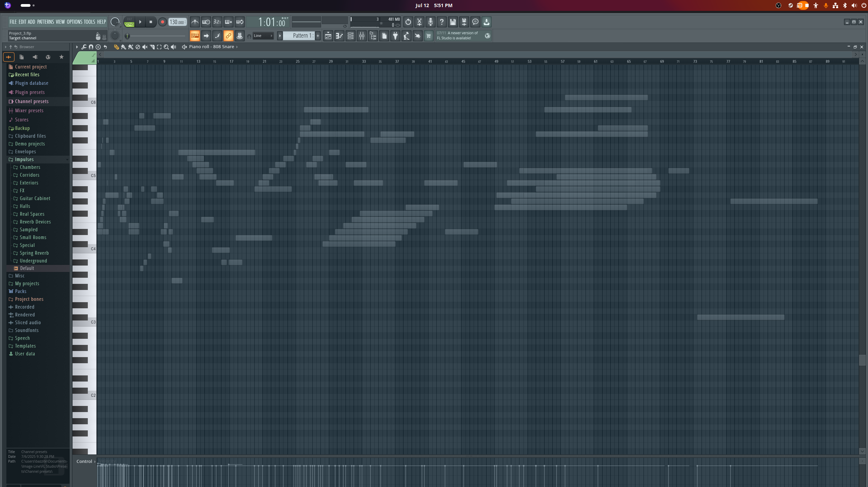Open the piano roll menu arrow
The image size is (868, 487).
77,47
